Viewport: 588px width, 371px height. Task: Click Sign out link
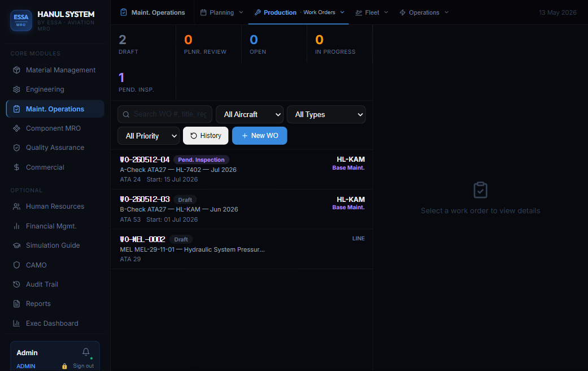click(x=83, y=366)
